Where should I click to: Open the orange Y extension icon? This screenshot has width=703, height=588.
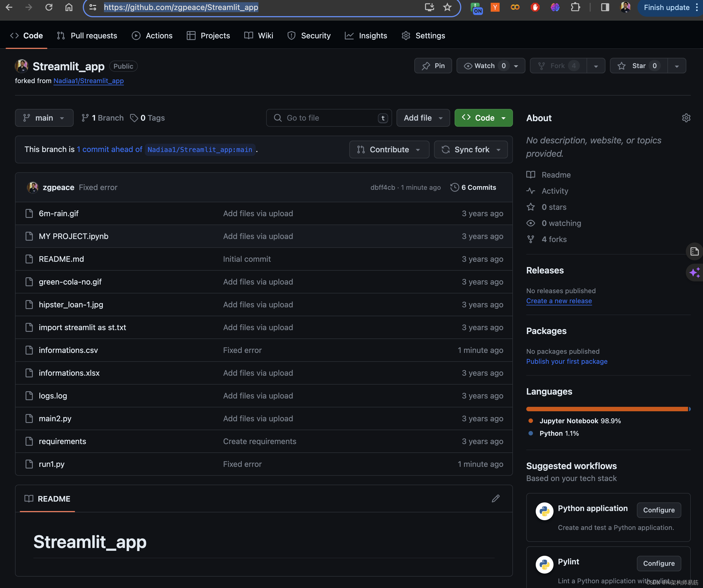click(495, 7)
